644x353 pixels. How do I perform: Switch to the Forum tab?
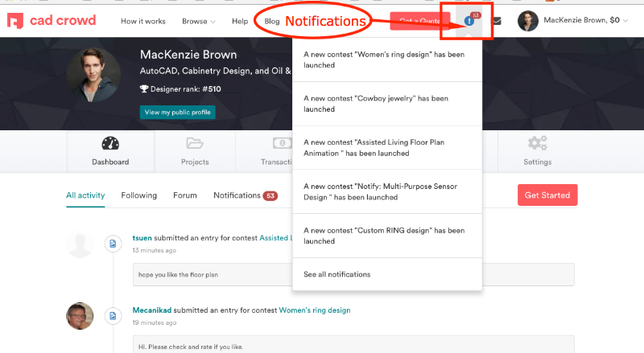[185, 195]
